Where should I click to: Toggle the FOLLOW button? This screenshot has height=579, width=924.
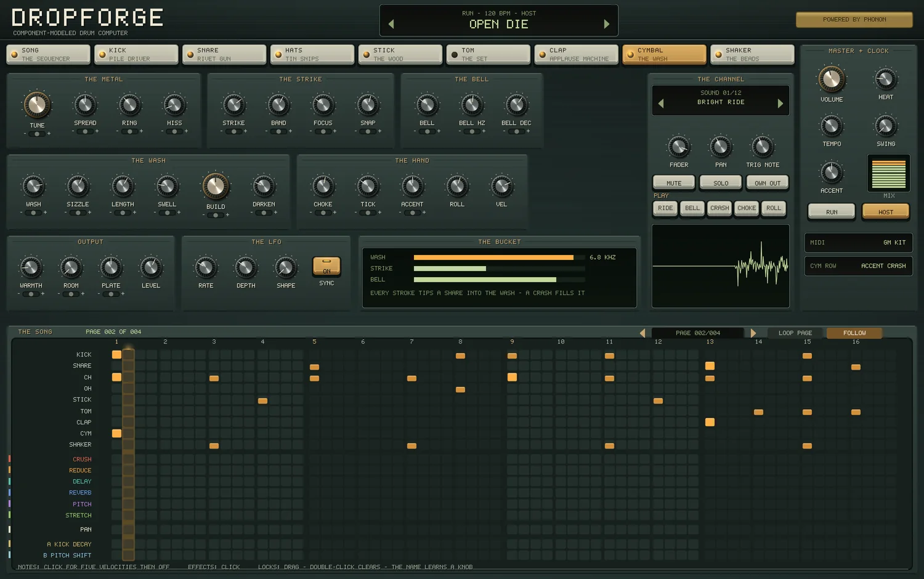854,333
